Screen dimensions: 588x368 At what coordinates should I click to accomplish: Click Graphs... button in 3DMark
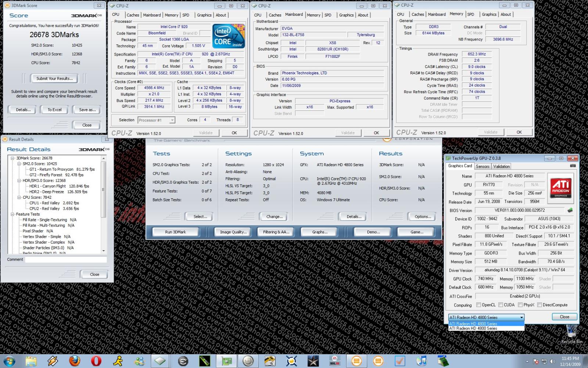tap(319, 232)
